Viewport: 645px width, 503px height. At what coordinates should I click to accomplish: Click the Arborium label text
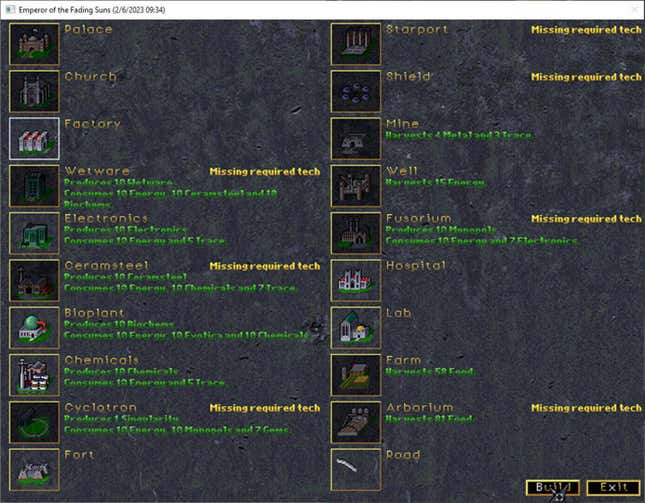pyautogui.click(x=420, y=408)
